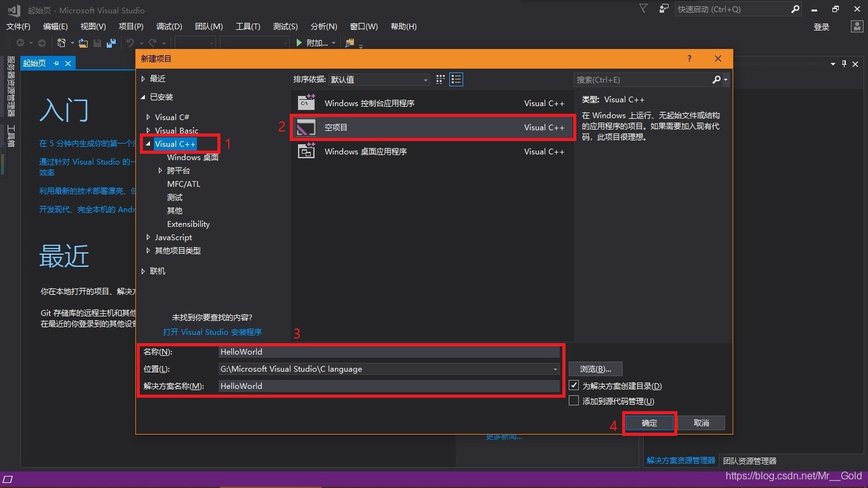The width and height of the screenshot is (868, 488).
Task: Select the Extensibility tree item
Action: coord(188,224)
